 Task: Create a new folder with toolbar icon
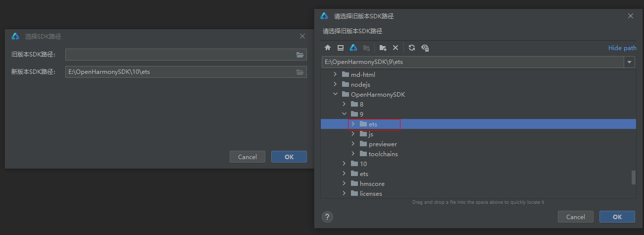coord(383,48)
